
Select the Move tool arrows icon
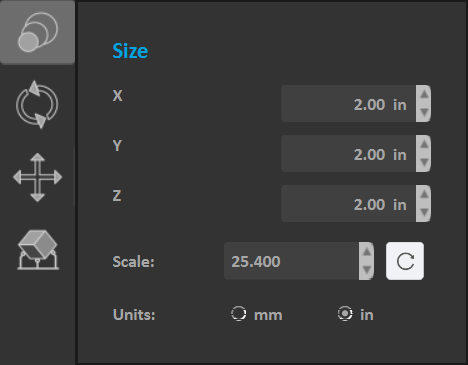[x=37, y=177]
